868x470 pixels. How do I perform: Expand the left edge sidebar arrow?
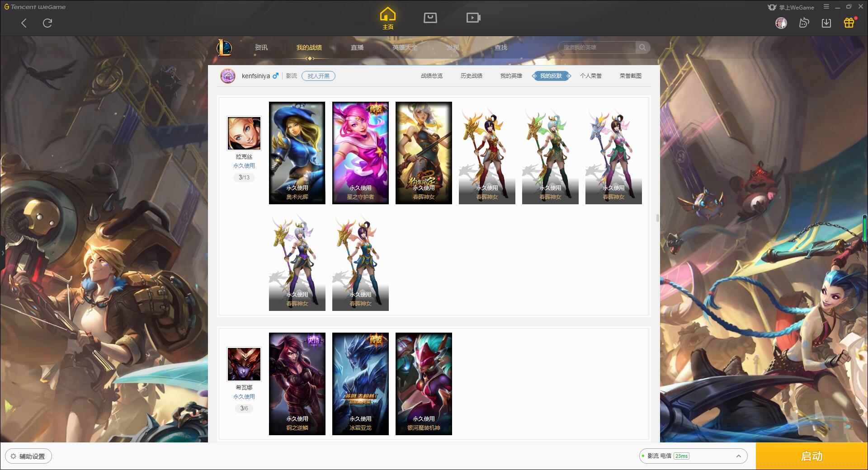(x=2, y=253)
